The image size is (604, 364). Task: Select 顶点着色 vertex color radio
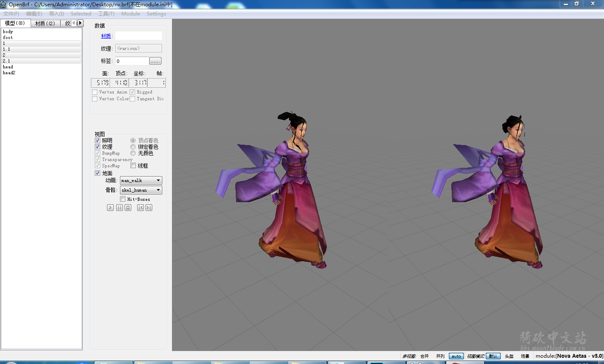(x=133, y=140)
